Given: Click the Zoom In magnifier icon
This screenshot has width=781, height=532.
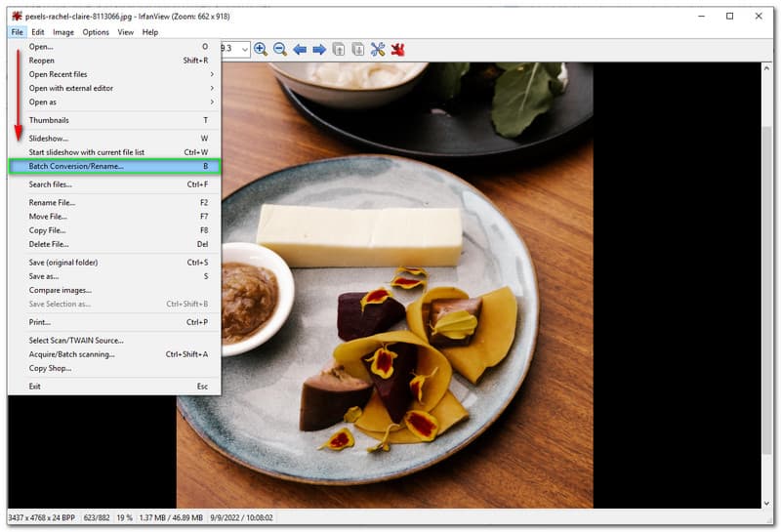Looking at the screenshot, I should 261,49.
